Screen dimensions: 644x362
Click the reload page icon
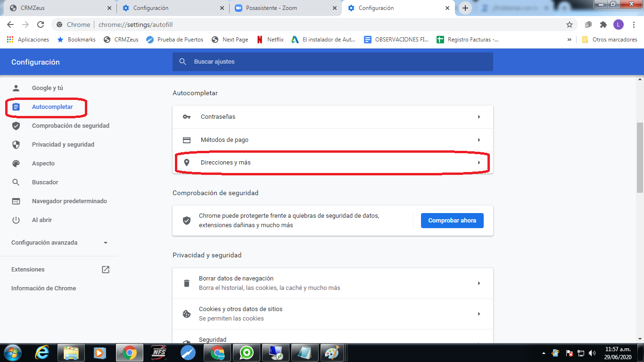(41, 25)
